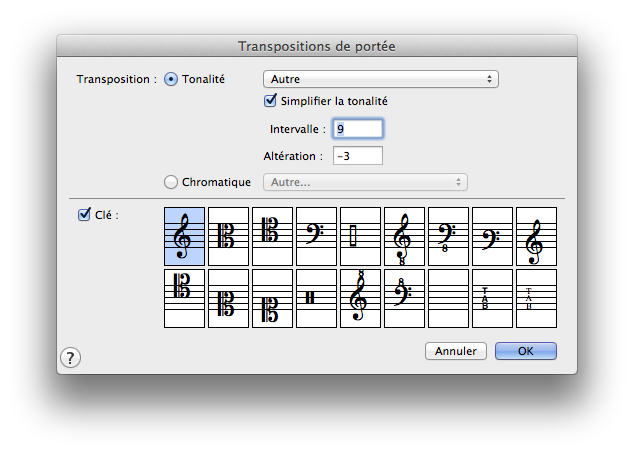Select treble clef with 8 above
The width and height of the screenshot is (634, 453).
[x=360, y=298]
